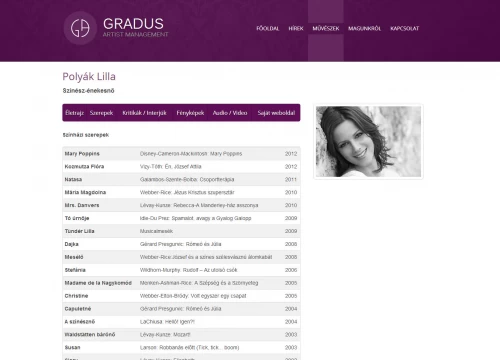Select the A színésznő role
This screenshot has height=360, width=500.
pos(80,322)
